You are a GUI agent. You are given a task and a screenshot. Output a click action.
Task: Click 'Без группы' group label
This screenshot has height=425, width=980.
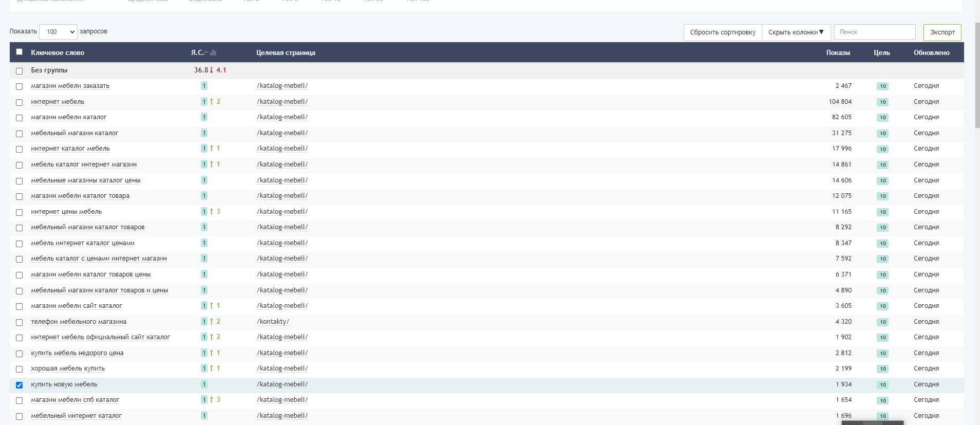point(49,70)
